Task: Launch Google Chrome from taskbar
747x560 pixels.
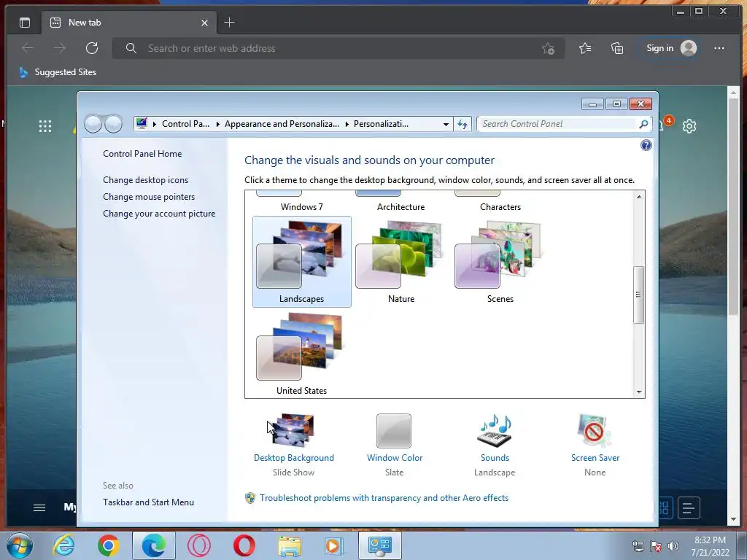Action: click(x=109, y=545)
